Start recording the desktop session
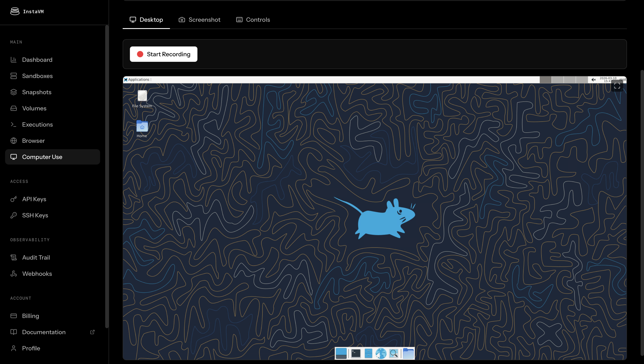This screenshot has width=644, height=364. coord(164,54)
